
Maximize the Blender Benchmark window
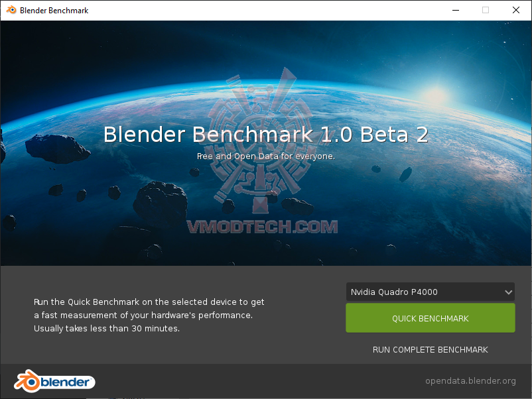[486, 10]
